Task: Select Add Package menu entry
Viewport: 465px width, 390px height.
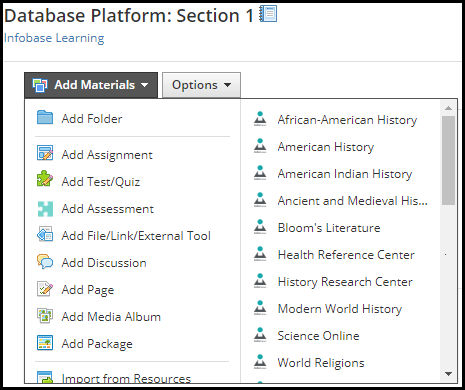Action: click(x=97, y=344)
